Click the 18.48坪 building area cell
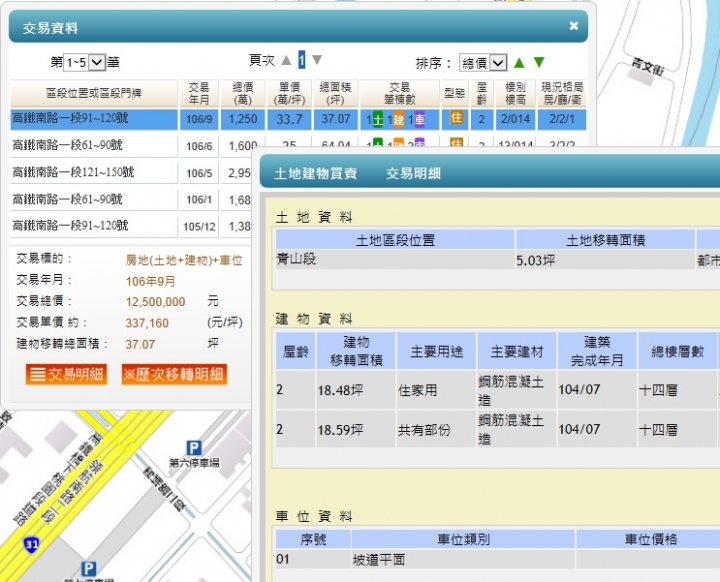This screenshot has height=582, width=720. tap(356, 390)
